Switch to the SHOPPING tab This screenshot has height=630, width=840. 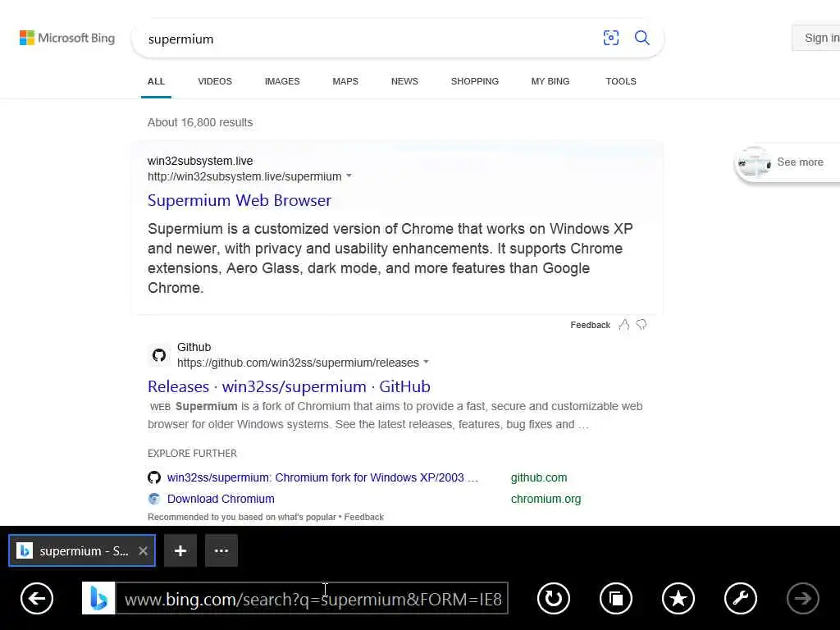click(x=475, y=81)
